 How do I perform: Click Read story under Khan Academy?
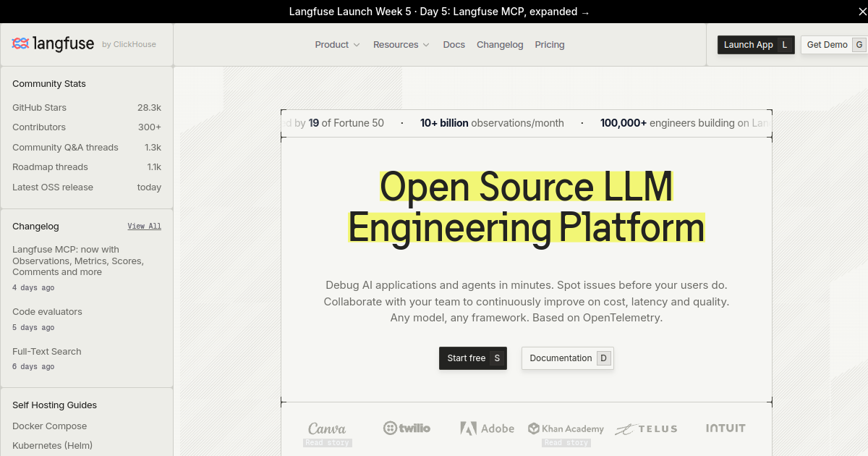[x=566, y=443]
